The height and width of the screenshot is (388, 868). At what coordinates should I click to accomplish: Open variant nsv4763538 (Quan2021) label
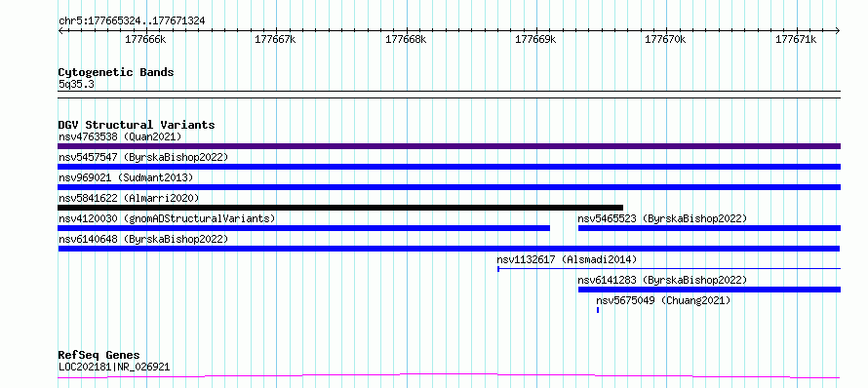coord(120,136)
